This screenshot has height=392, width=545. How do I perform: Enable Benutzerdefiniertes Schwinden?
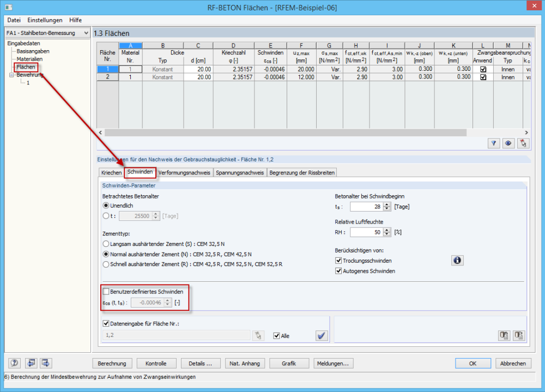106,292
